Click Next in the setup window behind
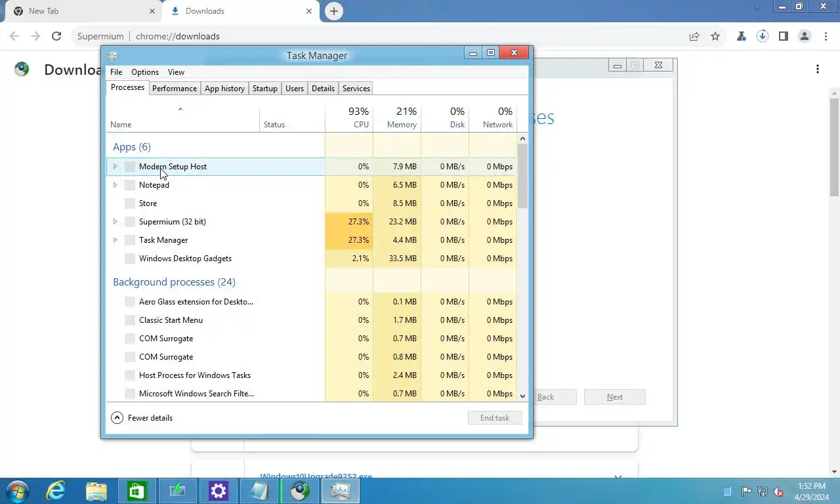 tap(615, 397)
